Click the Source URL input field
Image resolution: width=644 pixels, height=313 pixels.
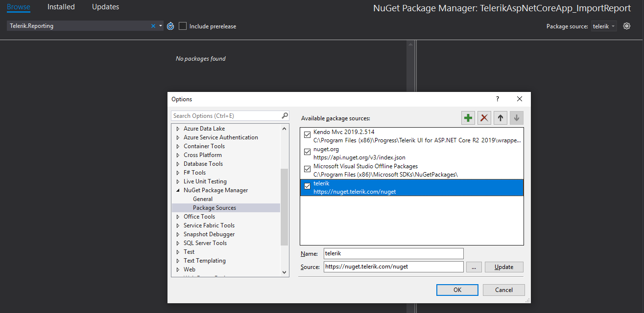[393, 267]
